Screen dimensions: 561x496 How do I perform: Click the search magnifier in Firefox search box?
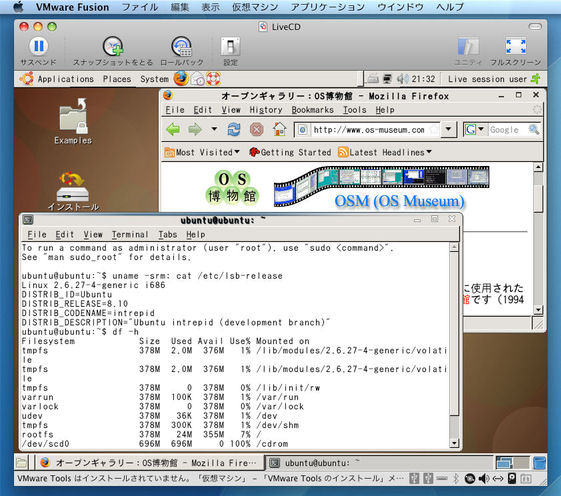click(x=534, y=130)
